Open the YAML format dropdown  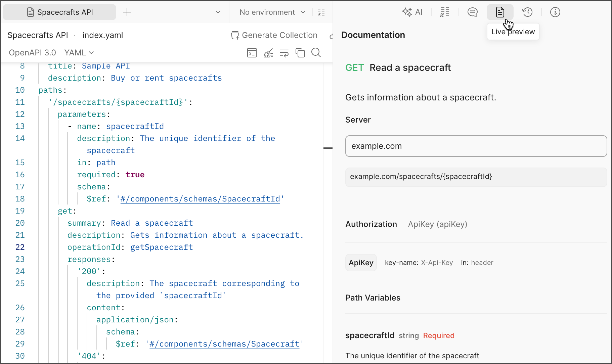(79, 53)
